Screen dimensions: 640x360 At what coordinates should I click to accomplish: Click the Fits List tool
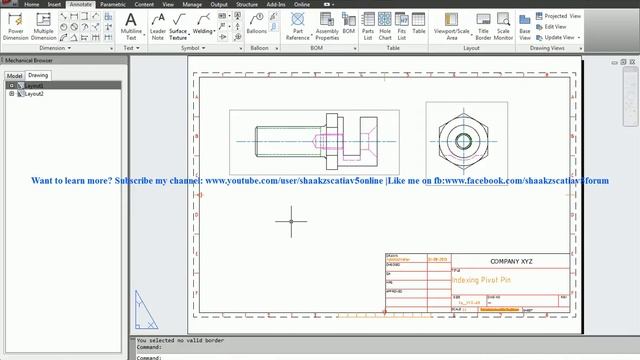[x=402, y=27]
